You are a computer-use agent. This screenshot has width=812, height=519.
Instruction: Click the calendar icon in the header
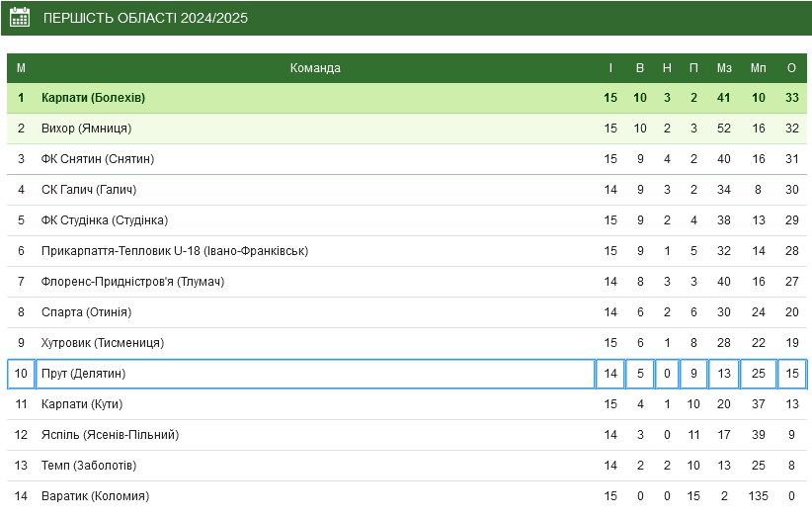(x=20, y=18)
